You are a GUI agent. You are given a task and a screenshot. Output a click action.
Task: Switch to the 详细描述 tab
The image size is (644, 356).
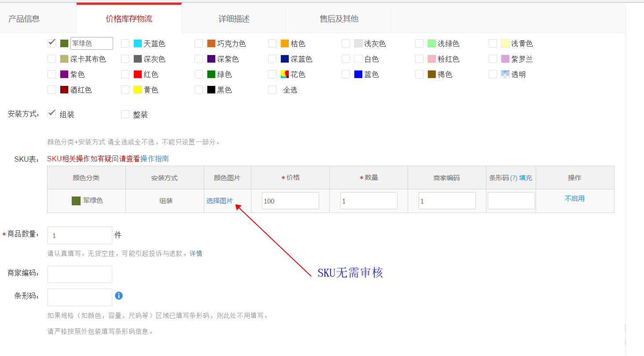(x=233, y=18)
